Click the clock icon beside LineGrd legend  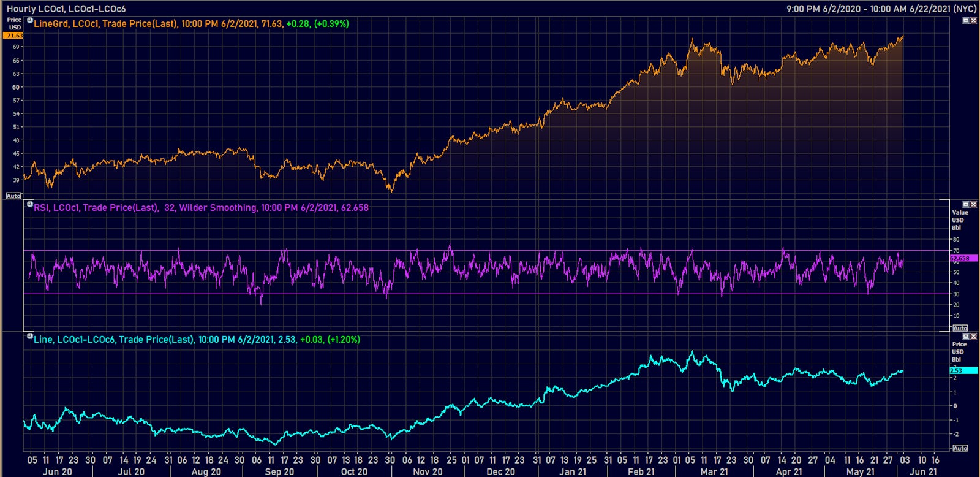click(29, 20)
